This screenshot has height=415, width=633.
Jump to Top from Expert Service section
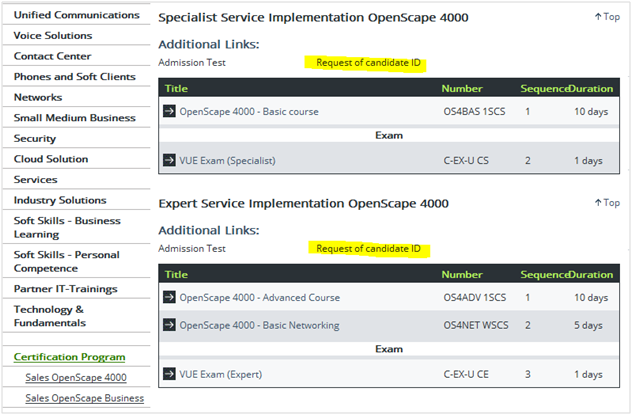click(607, 203)
